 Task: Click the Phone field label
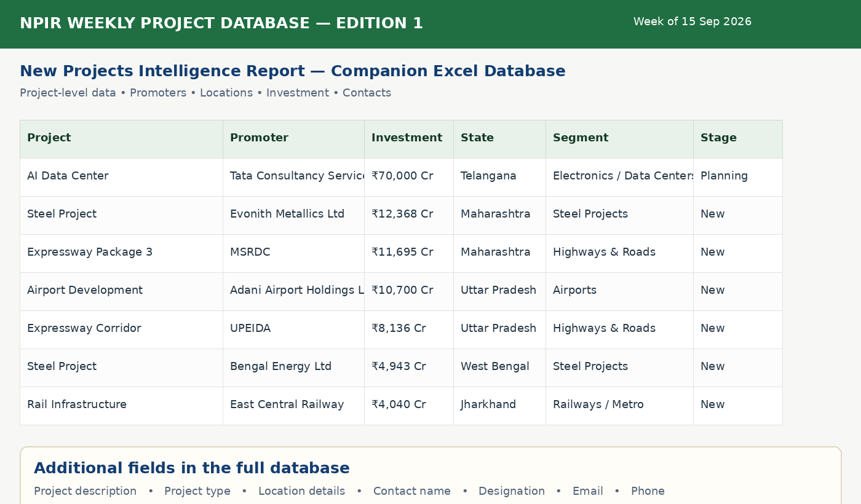pyautogui.click(x=648, y=492)
